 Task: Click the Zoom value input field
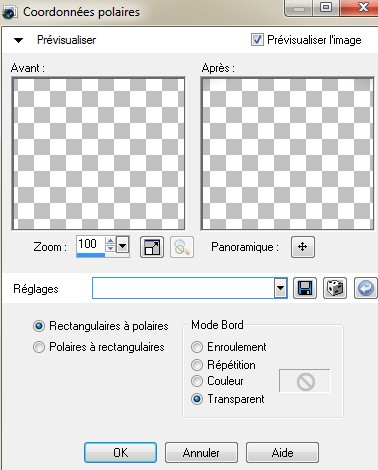[91, 244]
